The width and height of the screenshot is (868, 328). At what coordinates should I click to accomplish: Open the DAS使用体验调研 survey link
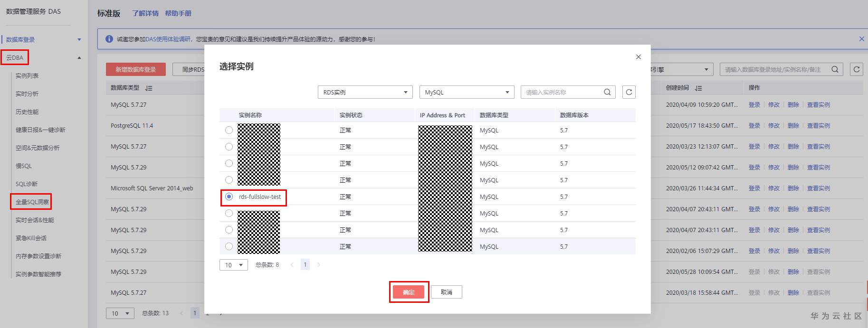(x=168, y=39)
